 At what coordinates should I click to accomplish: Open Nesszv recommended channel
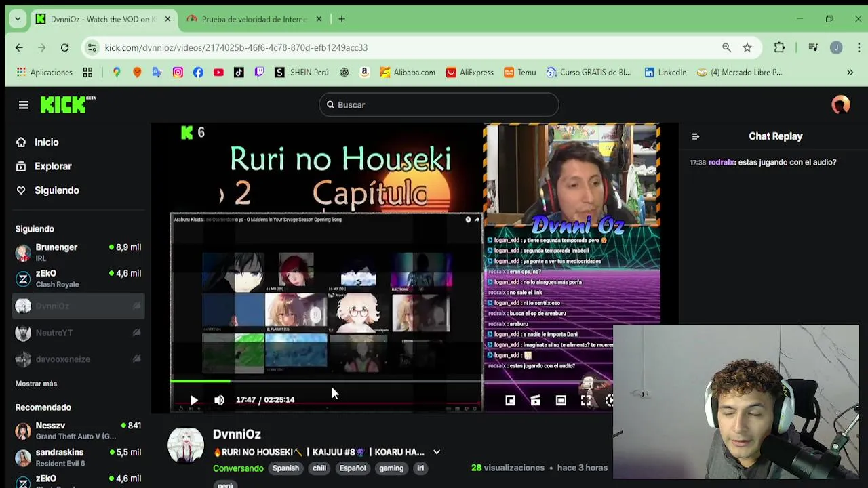pyautogui.click(x=78, y=430)
